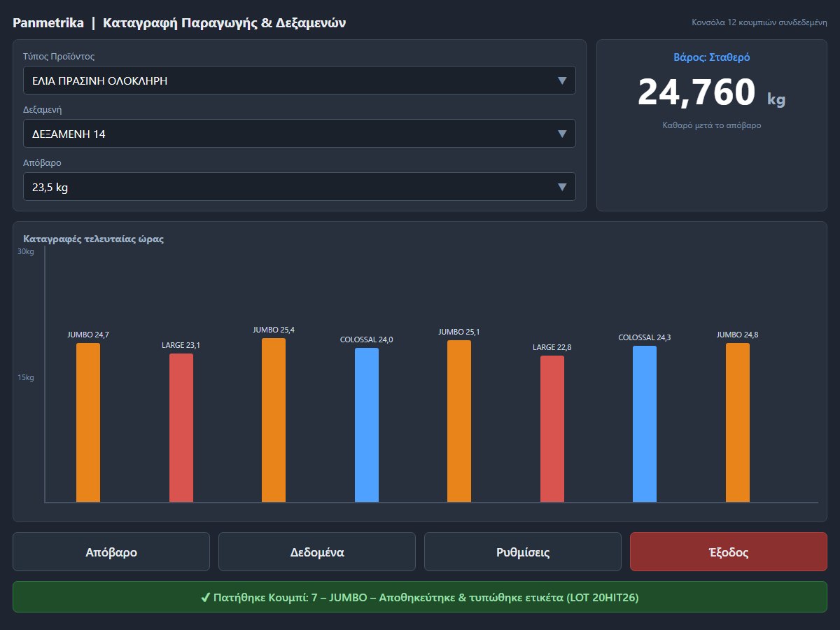Screen dimensions: 840x630
Task: Click the red Έξοδος exit button
Action: [729, 552]
